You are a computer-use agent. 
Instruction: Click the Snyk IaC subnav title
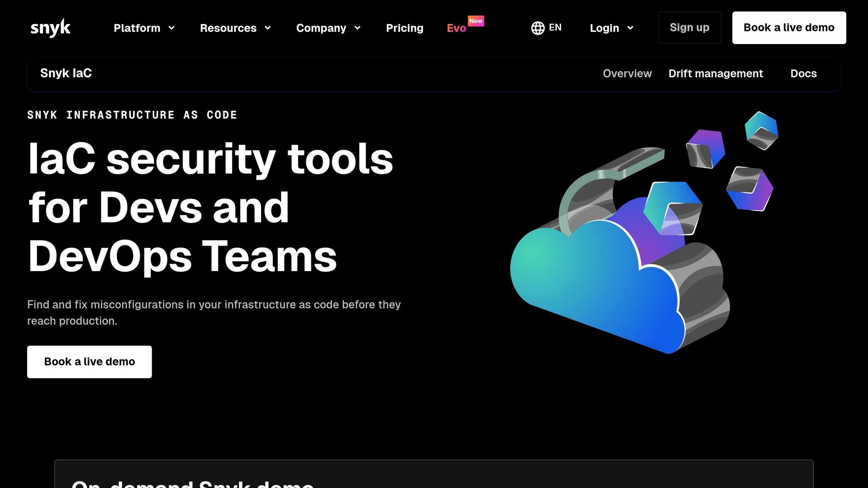click(66, 73)
